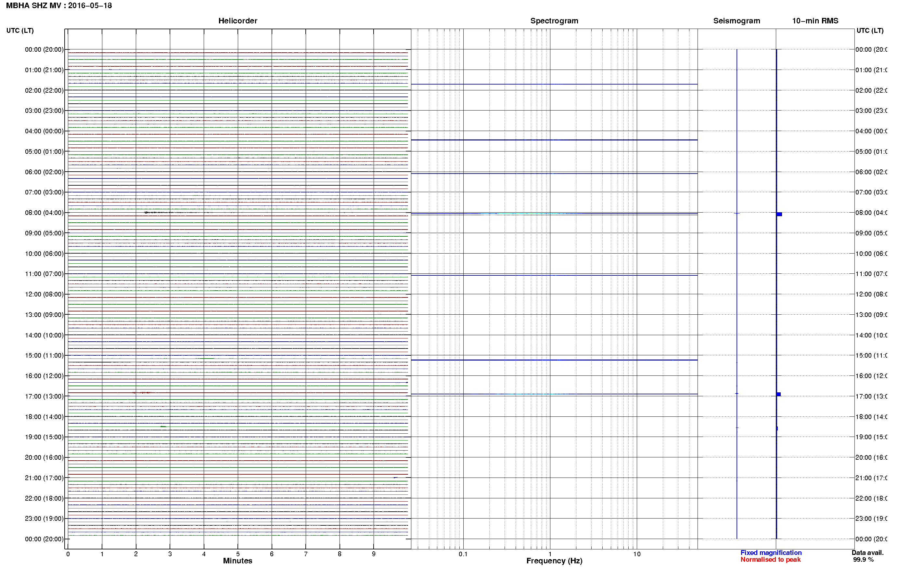The image size is (924, 578).
Task: Click the green event blip before 19:00
Action: tap(163, 427)
